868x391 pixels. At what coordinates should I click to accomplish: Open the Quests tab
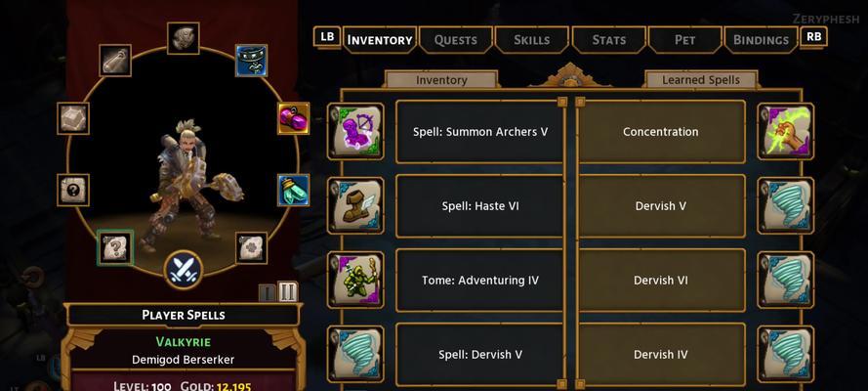[x=456, y=40]
